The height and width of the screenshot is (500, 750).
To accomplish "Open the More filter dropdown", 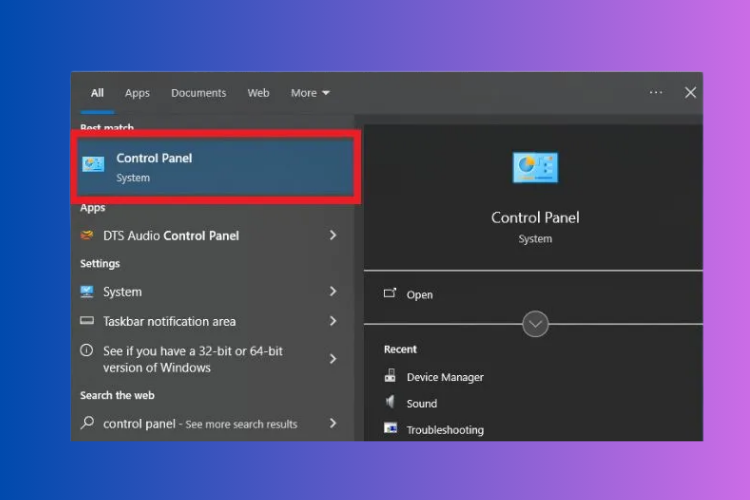I will [x=310, y=93].
